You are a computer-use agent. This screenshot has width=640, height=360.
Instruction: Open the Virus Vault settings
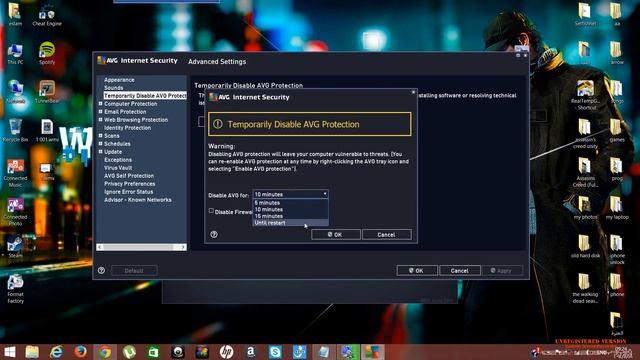pos(118,168)
